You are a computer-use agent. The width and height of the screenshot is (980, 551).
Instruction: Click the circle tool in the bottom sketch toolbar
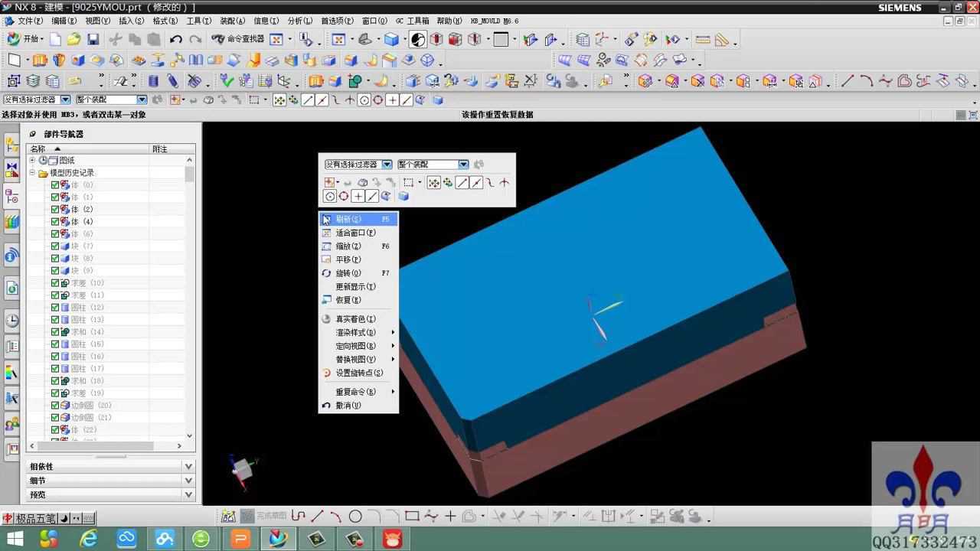pos(355,517)
